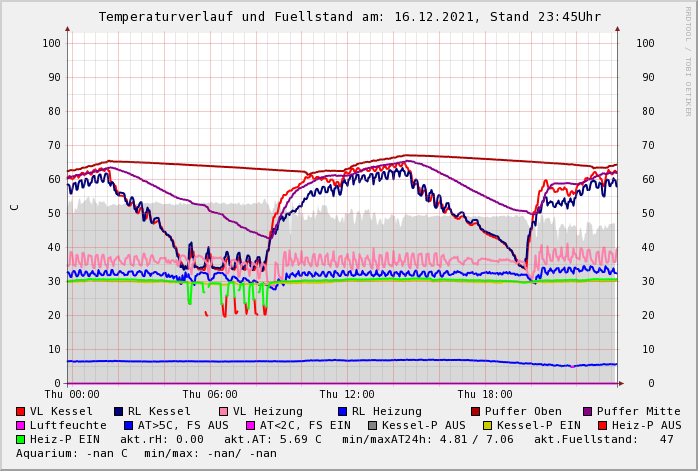Click the Thu 06:00 time axis label
Image resolution: width=698 pixels, height=471 pixels.
click(210, 394)
